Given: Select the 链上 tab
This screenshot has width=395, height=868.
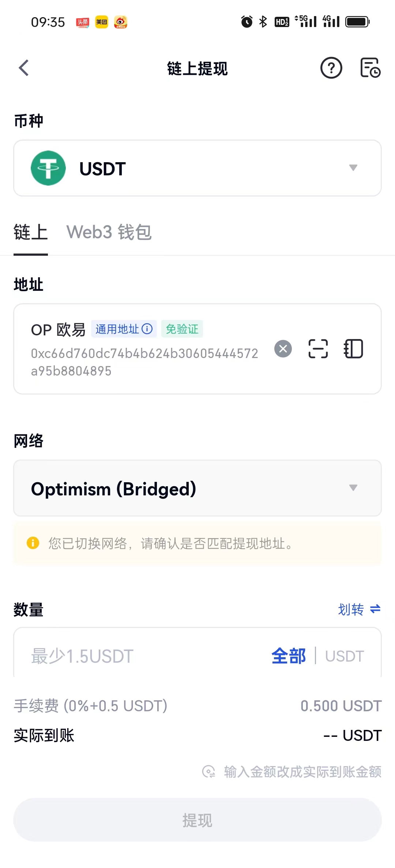Looking at the screenshot, I should (x=31, y=232).
